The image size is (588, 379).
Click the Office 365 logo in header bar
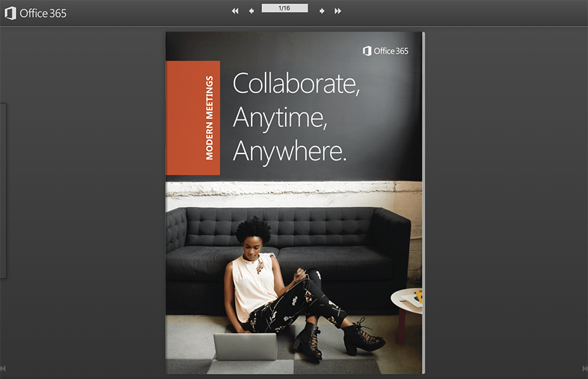(x=35, y=13)
